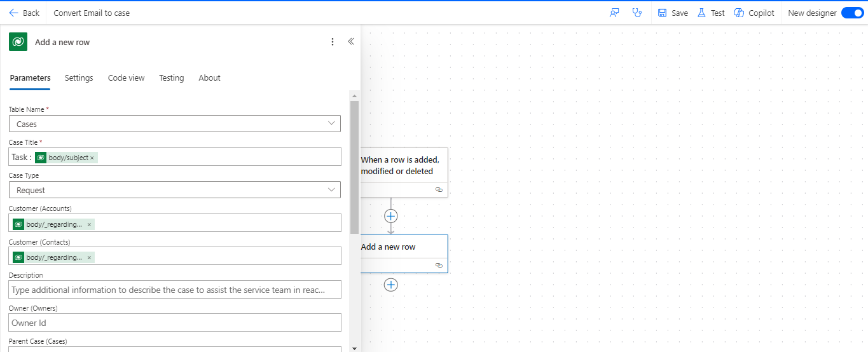The image size is (868, 352).
Task: Switch to the About tab
Action: (x=209, y=78)
